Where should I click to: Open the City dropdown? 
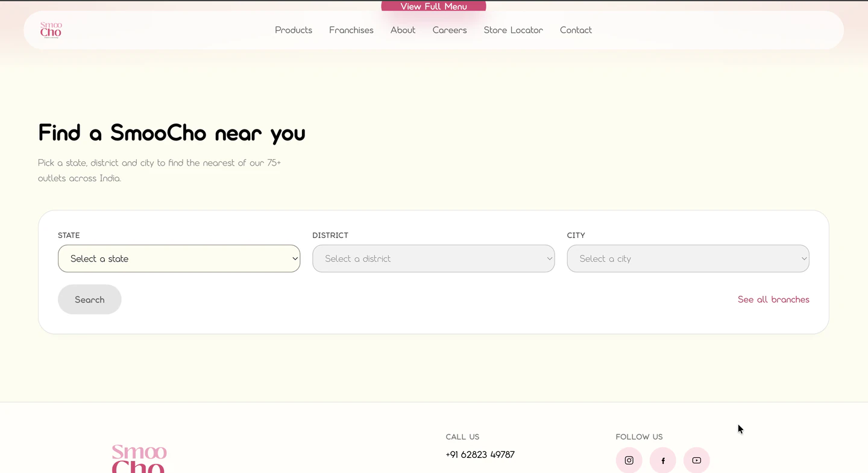pos(688,258)
